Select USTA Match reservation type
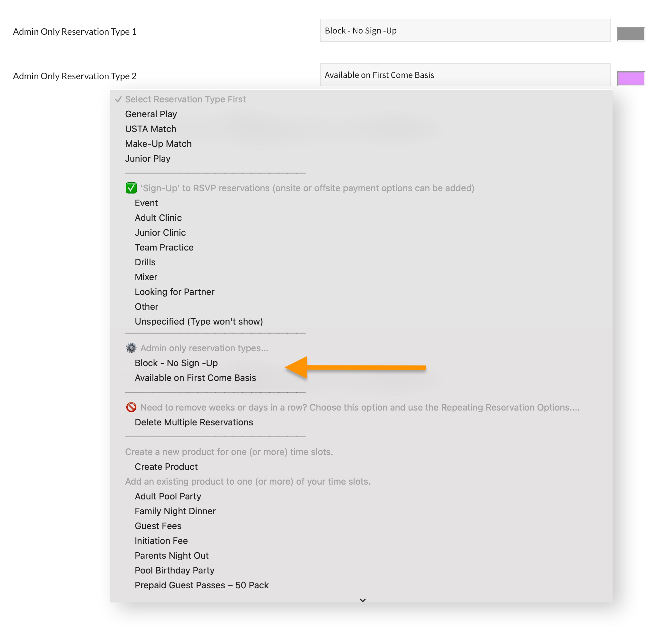The height and width of the screenshot is (644, 658). (150, 129)
